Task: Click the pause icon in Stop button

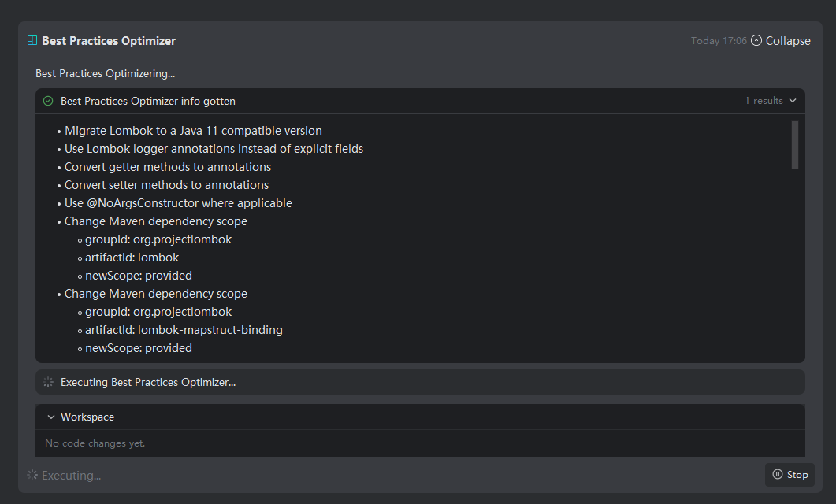Action: [778, 475]
